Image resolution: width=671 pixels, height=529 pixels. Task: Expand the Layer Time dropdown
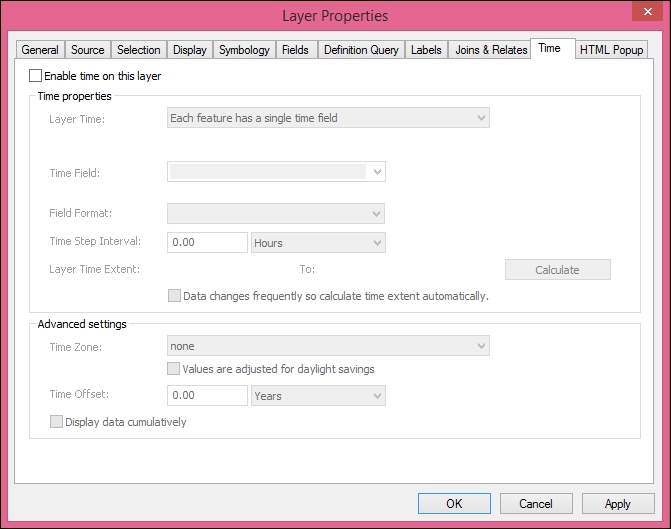[x=328, y=118]
